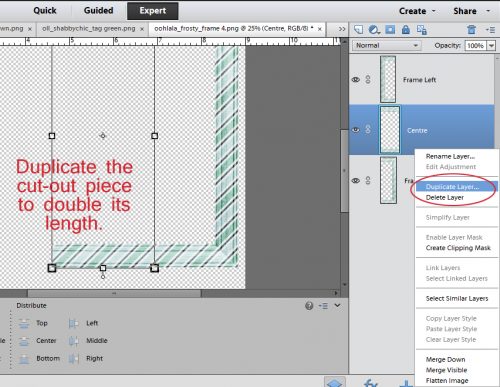
Task: Click the adjustment layer icon in Layers panel
Action: (x=374, y=30)
